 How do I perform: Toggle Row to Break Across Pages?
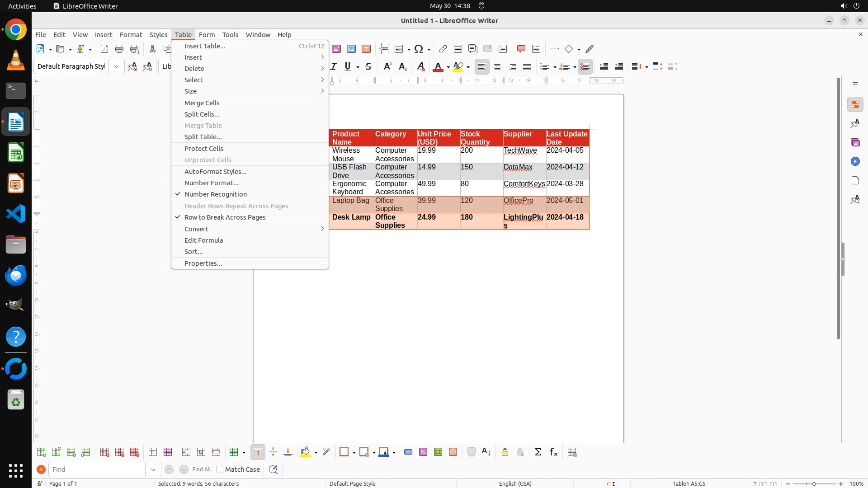(x=225, y=217)
